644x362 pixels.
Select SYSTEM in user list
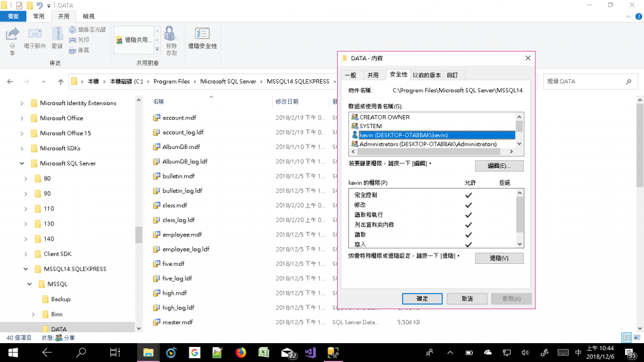click(433, 126)
